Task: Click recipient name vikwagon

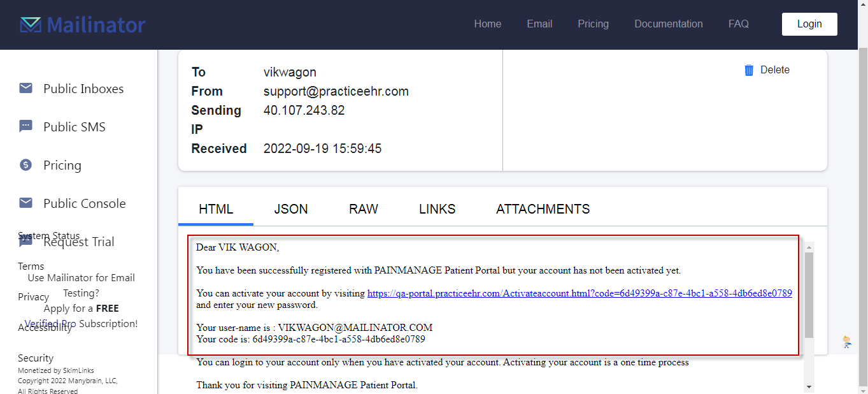Action: 290,72
